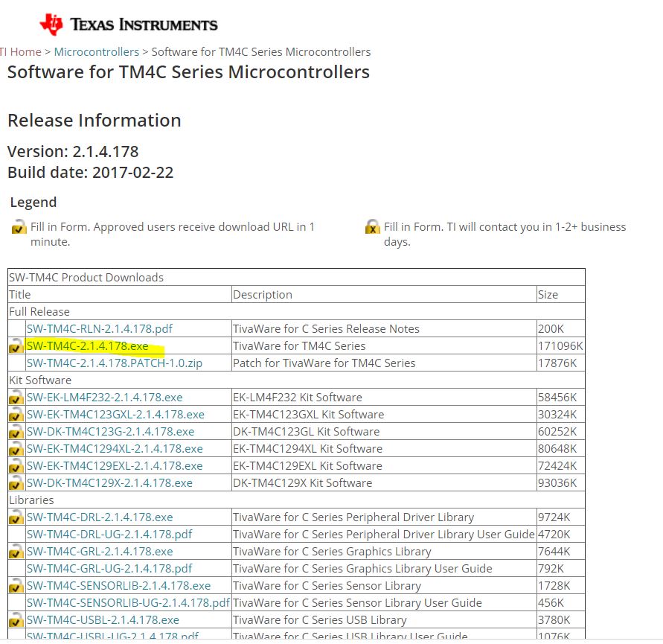This screenshot has width=663, height=644.
Task: Click lock icon beside SW-TM4C-2.1.4.178.exe
Action: coord(16,345)
